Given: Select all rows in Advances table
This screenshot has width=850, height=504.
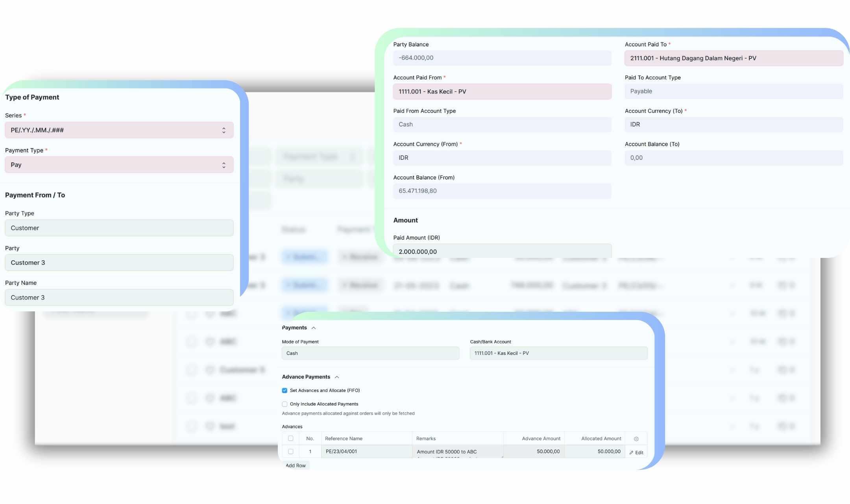Looking at the screenshot, I should point(290,438).
